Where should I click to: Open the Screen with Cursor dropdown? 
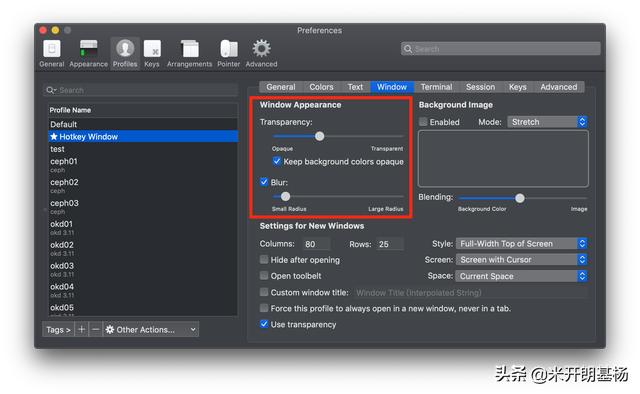point(522,260)
